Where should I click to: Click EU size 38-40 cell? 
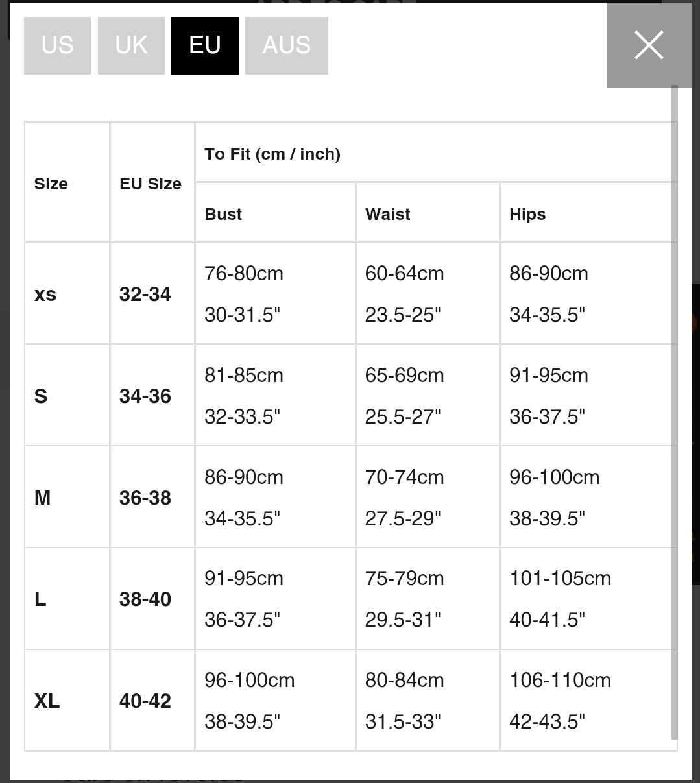[x=145, y=599]
